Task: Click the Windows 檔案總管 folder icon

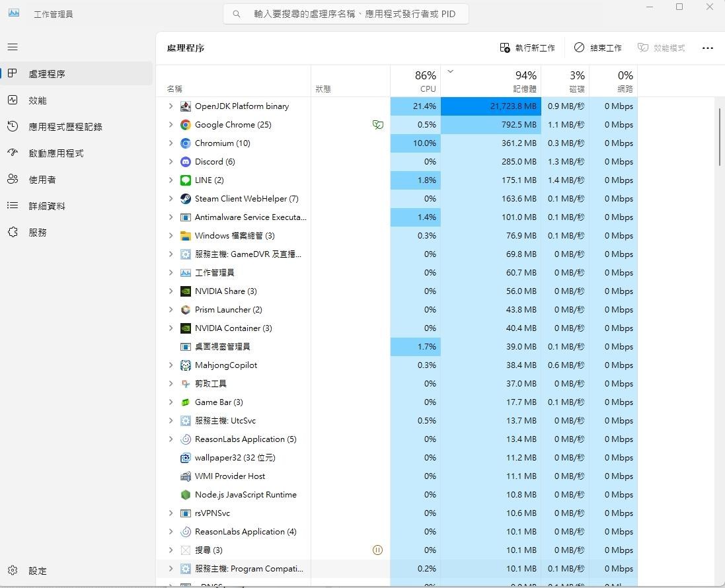Action: 186,236
